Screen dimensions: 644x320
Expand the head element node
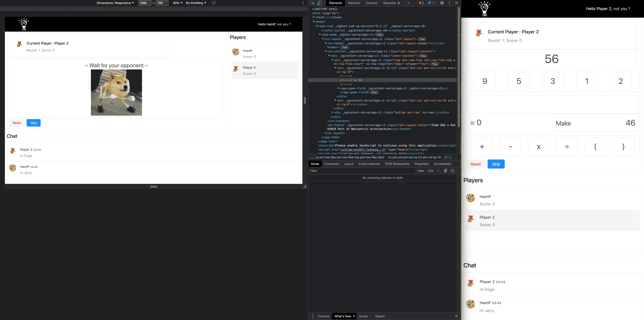tap(313, 17)
